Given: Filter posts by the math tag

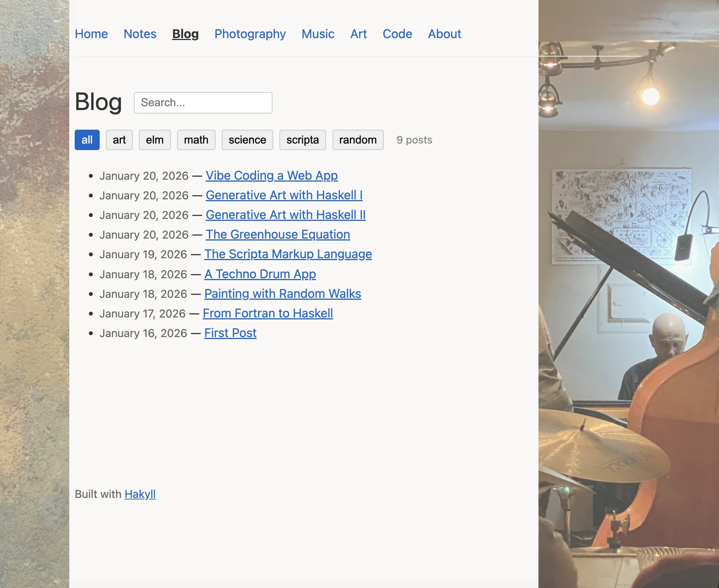Looking at the screenshot, I should (196, 140).
